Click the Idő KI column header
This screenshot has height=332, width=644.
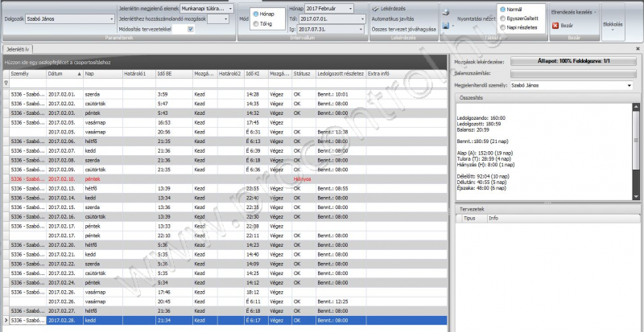(256, 74)
